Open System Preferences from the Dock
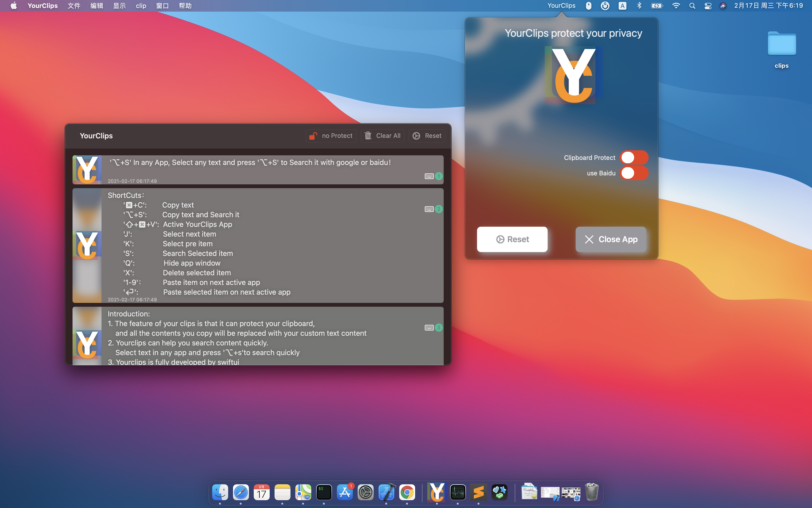Screen dimensions: 812x508 [365, 492]
